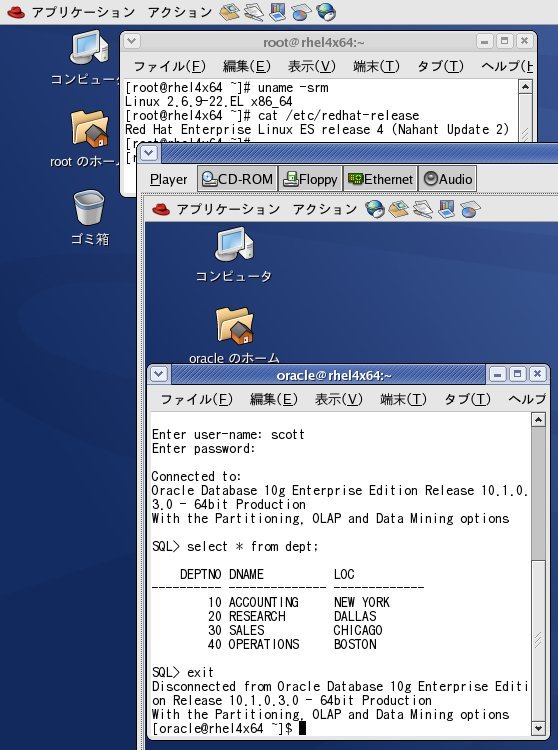
Task: Click scroll up arrow in root terminal
Action: pyautogui.click(x=525, y=87)
